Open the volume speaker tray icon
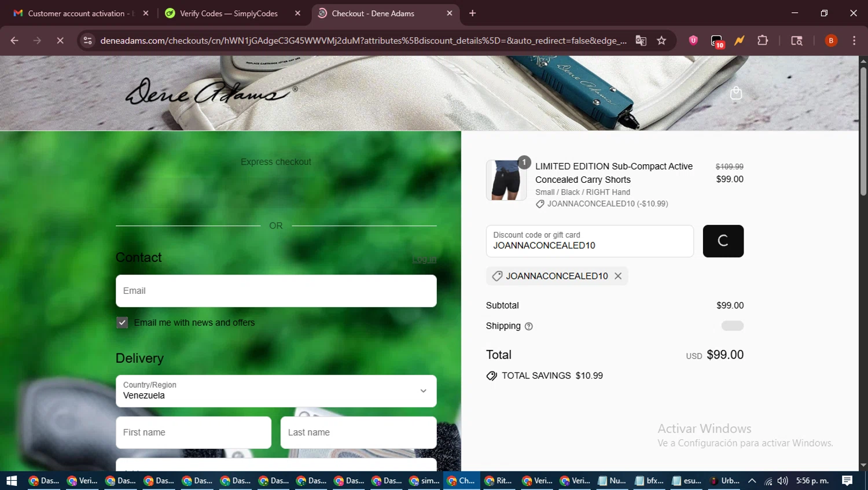The image size is (868, 490). (x=782, y=481)
